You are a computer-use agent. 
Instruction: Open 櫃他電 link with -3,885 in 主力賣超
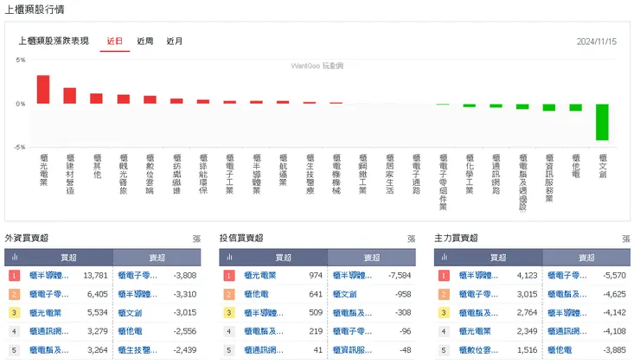560,350
